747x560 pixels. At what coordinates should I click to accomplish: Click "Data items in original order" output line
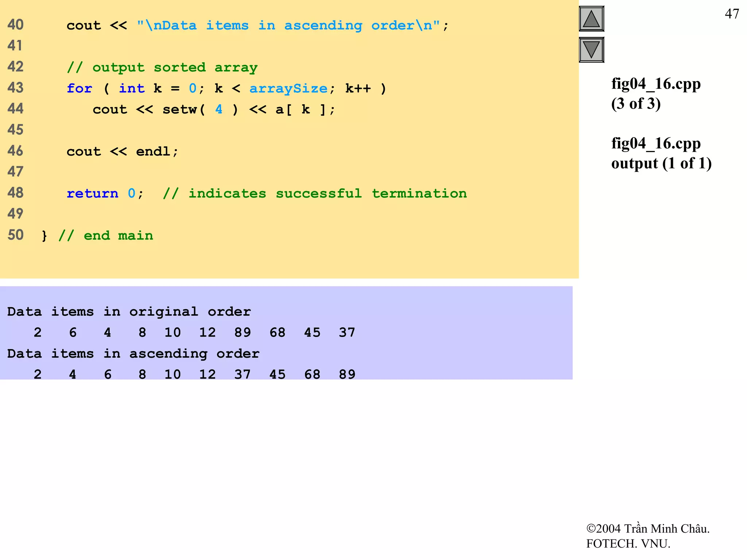[x=129, y=312]
